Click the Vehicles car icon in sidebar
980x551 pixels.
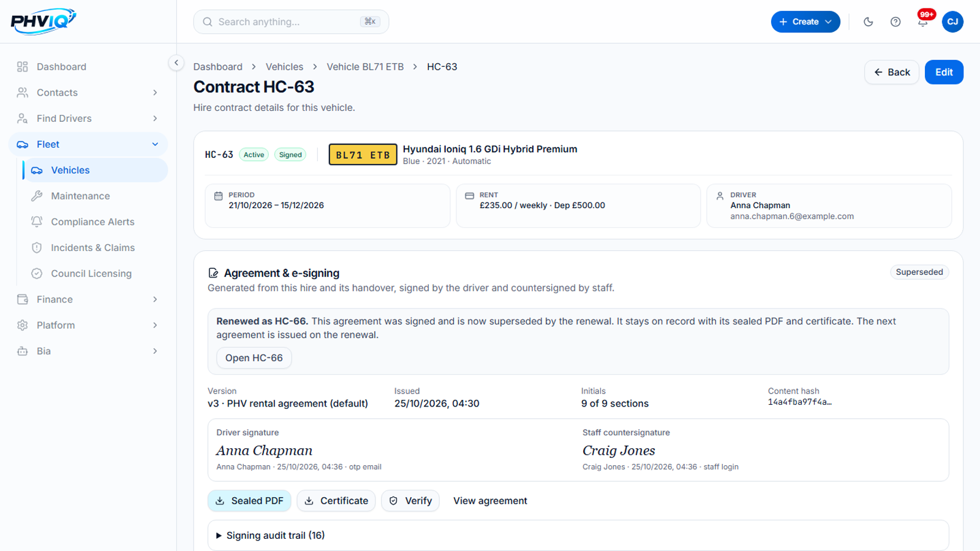click(37, 170)
